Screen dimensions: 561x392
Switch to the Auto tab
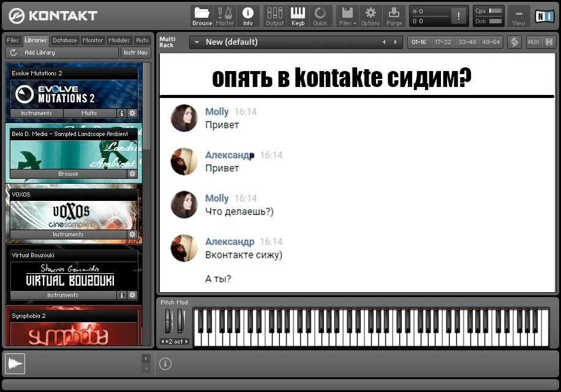point(142,40)
